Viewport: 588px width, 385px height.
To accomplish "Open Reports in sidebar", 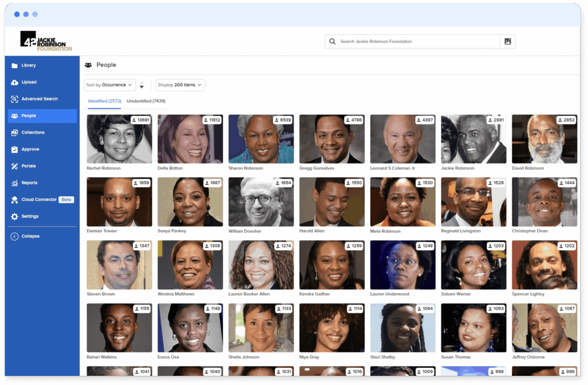I will (x=42, y=183).
